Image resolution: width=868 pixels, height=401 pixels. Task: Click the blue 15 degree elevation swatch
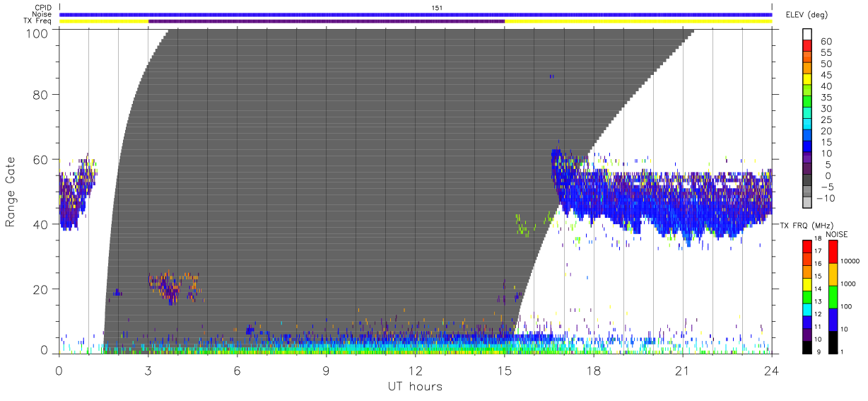click(807, 148)
